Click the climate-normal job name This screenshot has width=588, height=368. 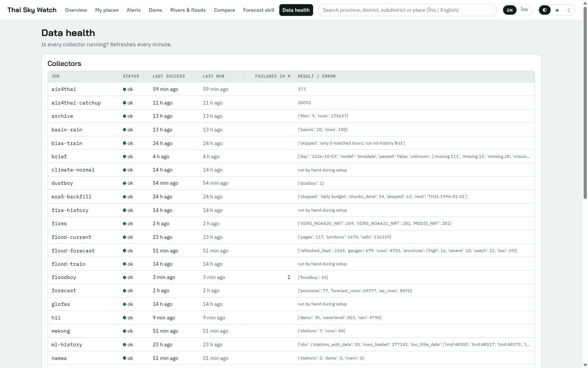pyautogui.click(x=73, y=170)
